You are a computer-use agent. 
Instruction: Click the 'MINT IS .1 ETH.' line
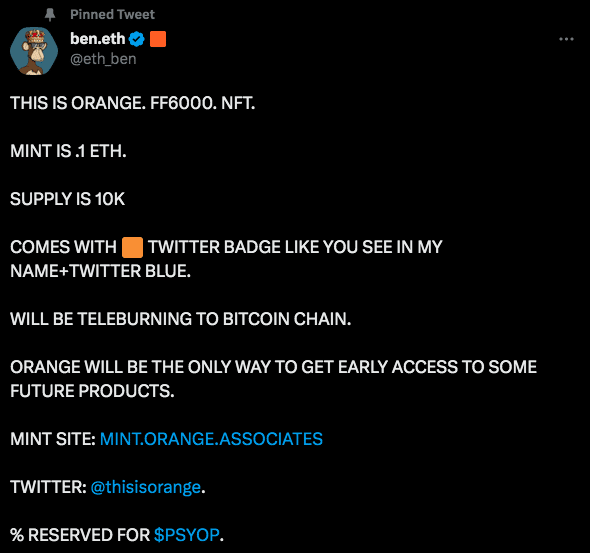tap(68, 151)
